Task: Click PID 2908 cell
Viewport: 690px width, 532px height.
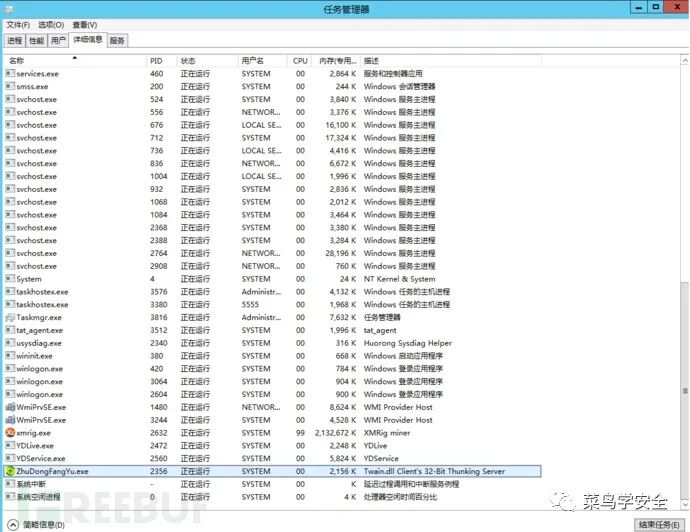Action: (x=158, y=266)
